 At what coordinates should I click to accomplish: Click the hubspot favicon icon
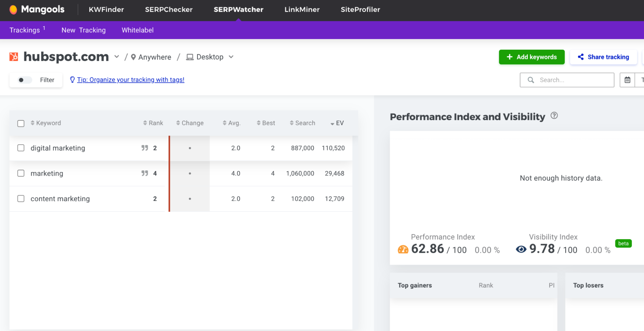pos(14,57)
